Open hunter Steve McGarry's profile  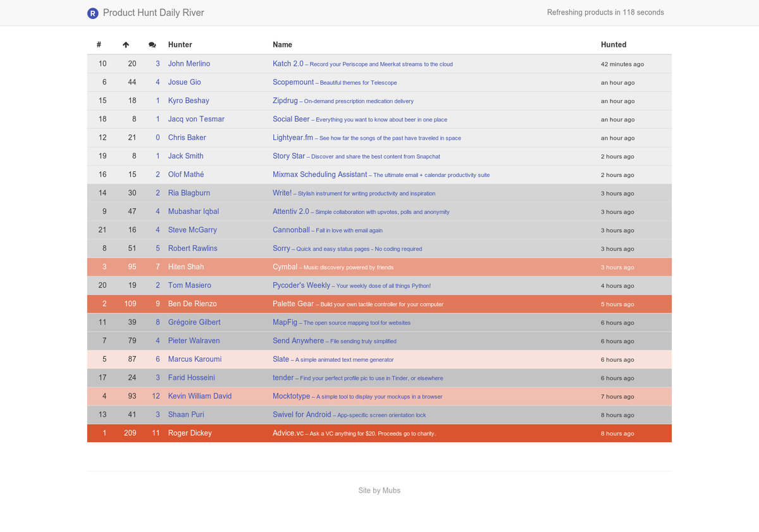point(192,230)
